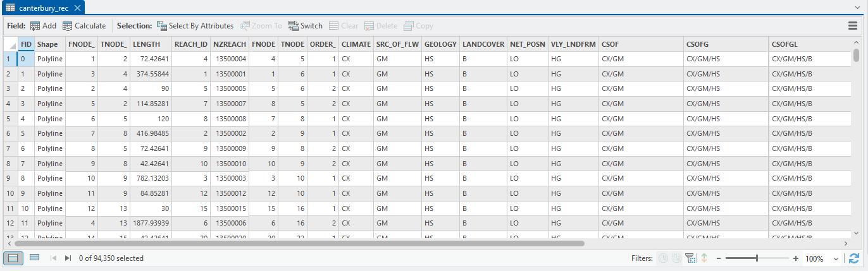Viewport: 868px width, 271px height.
Task: Click the NET_POSN column header
Action: (x=528, y=44)
